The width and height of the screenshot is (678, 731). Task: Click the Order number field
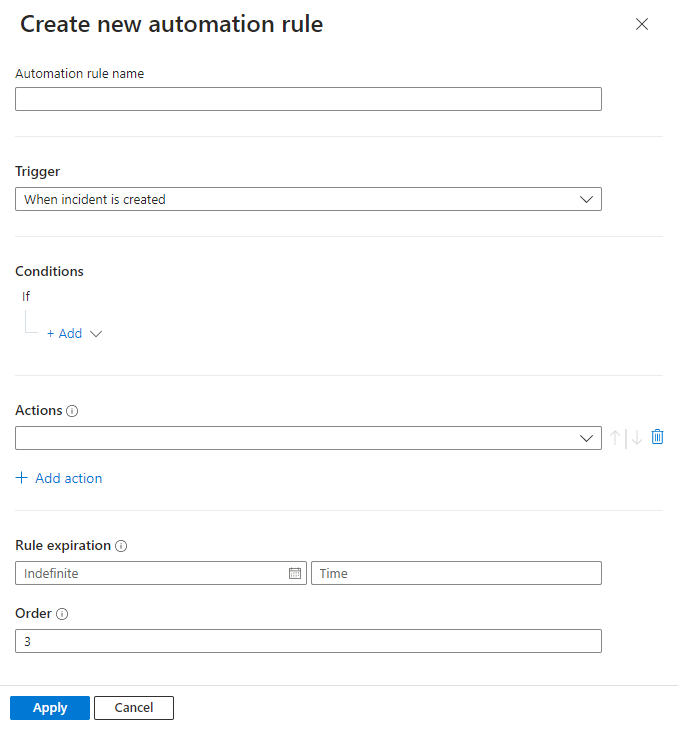coord(308,641)
